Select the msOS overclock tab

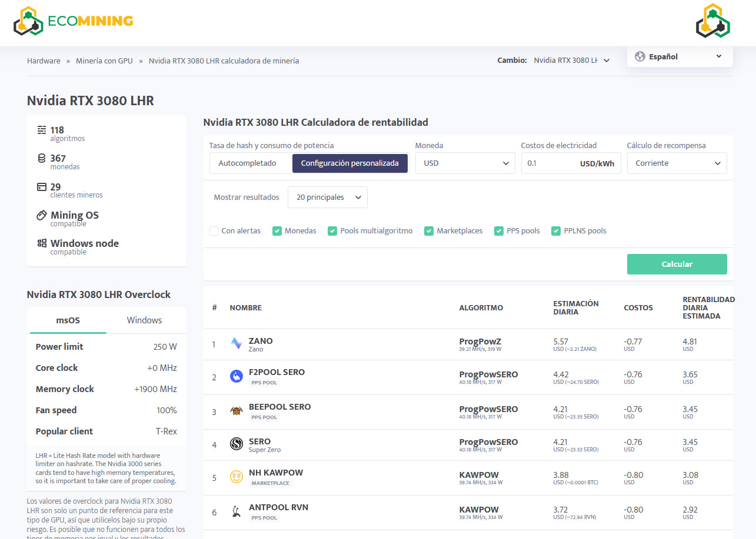68,320
